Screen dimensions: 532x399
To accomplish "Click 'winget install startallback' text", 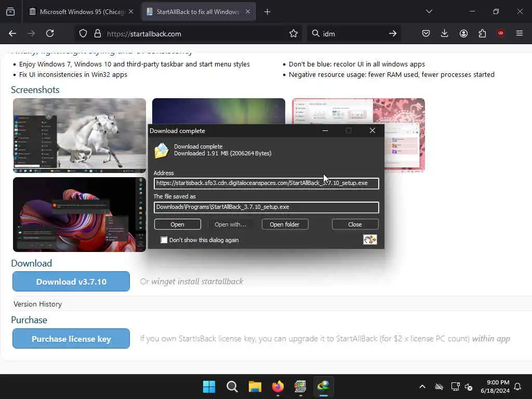I will click(x=197, y=281).
